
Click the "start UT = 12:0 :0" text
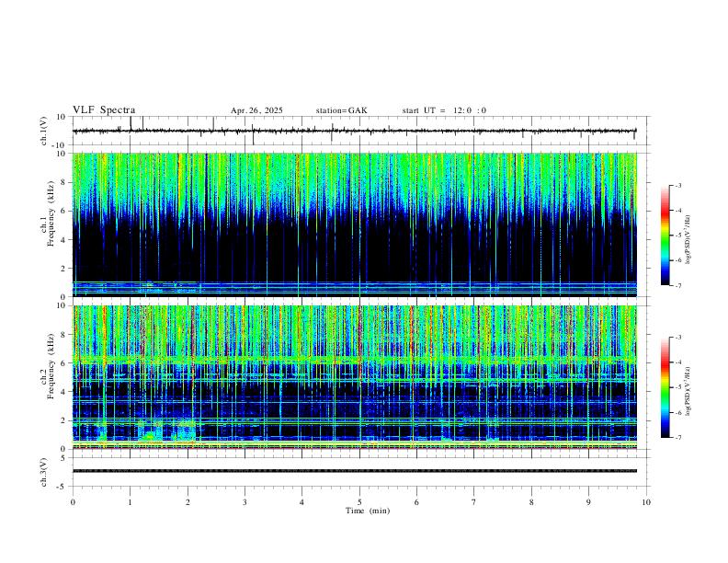pyautogui.click(x=444, y=110)
